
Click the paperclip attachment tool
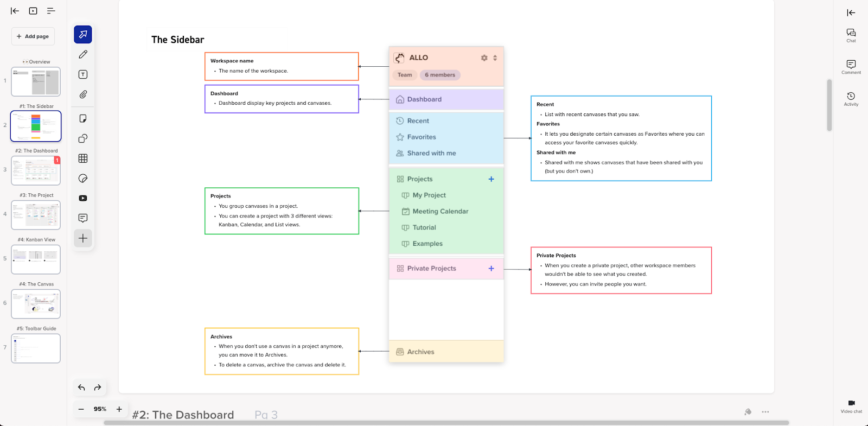[x=83, y=94]
